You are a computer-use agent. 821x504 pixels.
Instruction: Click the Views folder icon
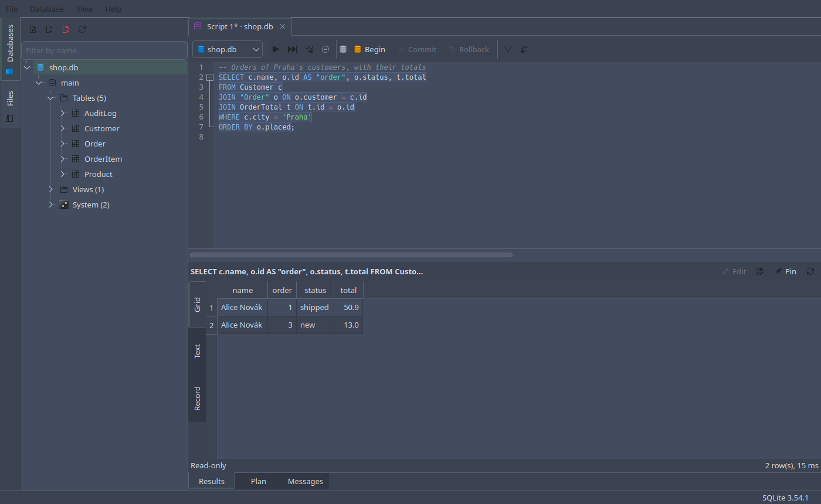coord(64,189)
